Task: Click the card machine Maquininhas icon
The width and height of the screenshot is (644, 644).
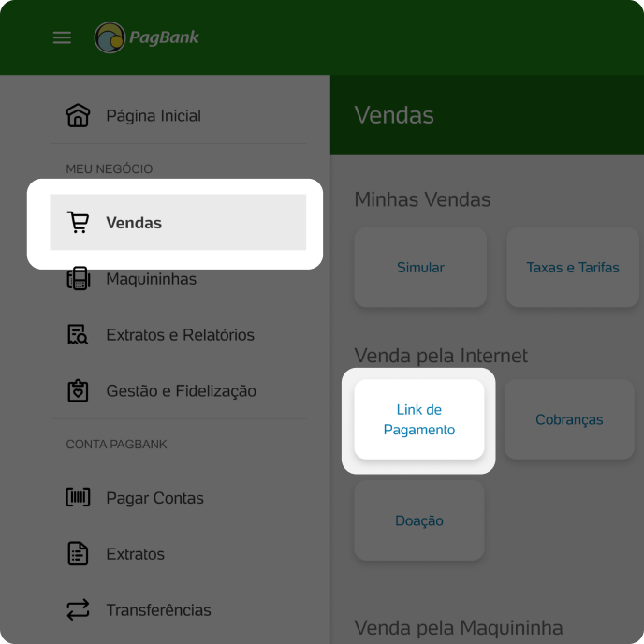Action: (78, 278)
